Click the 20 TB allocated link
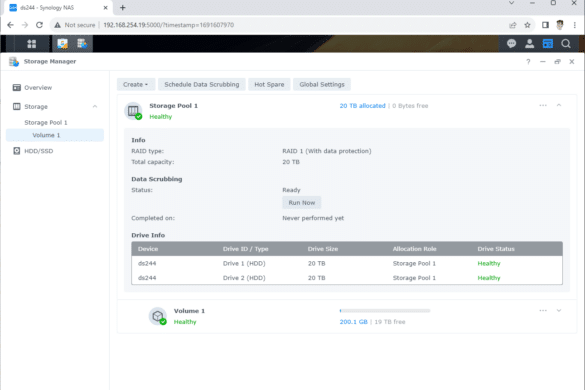 coord(362,106)
